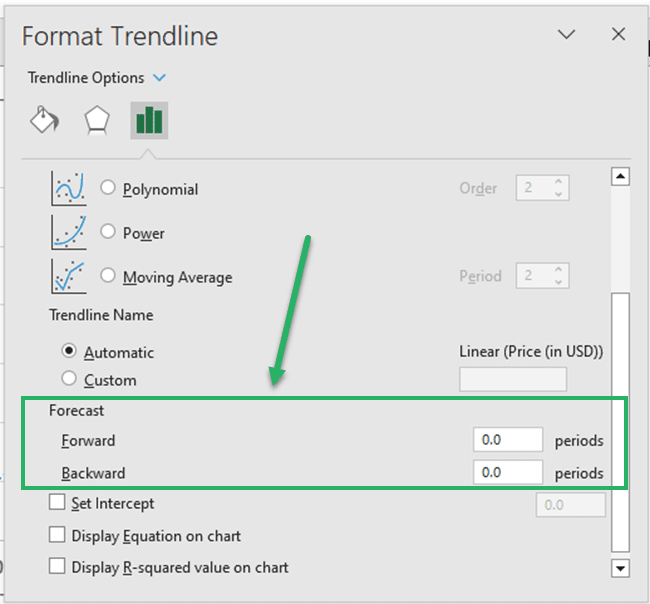Click the Polynomial trendline chart icon
This screenshot has width=650, height=604.
[x=69, y=189]
